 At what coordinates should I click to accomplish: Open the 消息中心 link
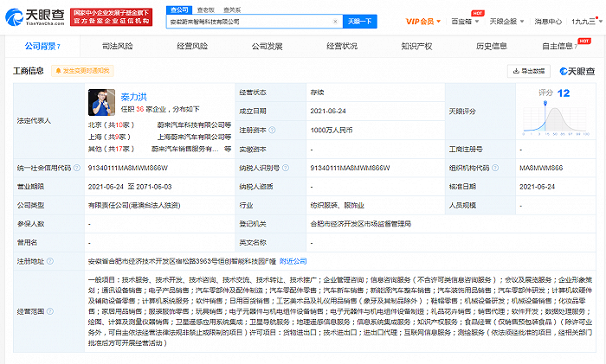pos(548,22)
